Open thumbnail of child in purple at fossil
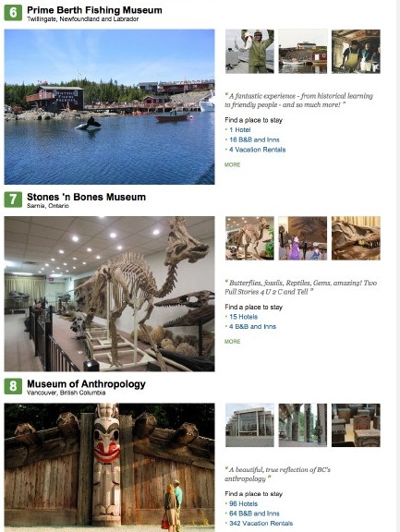The width and height of the screenshot is (400, 532). pyautogui.click(x=303, y=238)
